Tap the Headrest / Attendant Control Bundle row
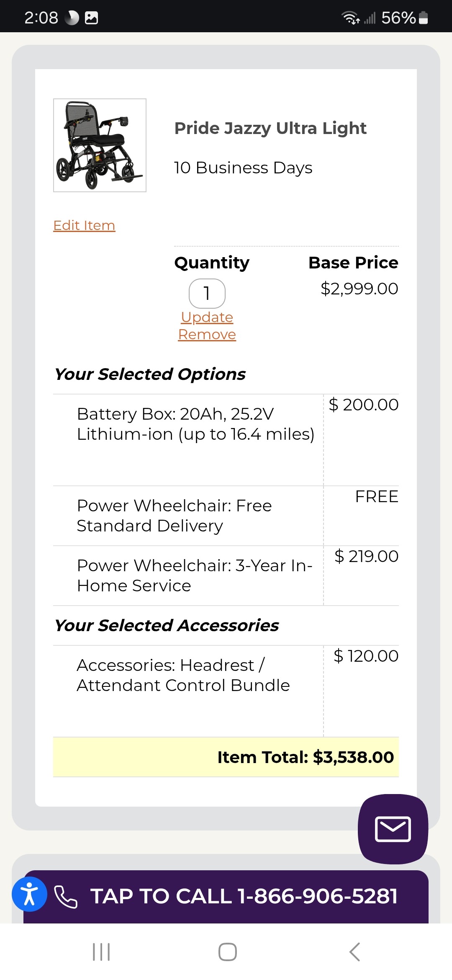 pyautogui.click(x=183, y=675)
